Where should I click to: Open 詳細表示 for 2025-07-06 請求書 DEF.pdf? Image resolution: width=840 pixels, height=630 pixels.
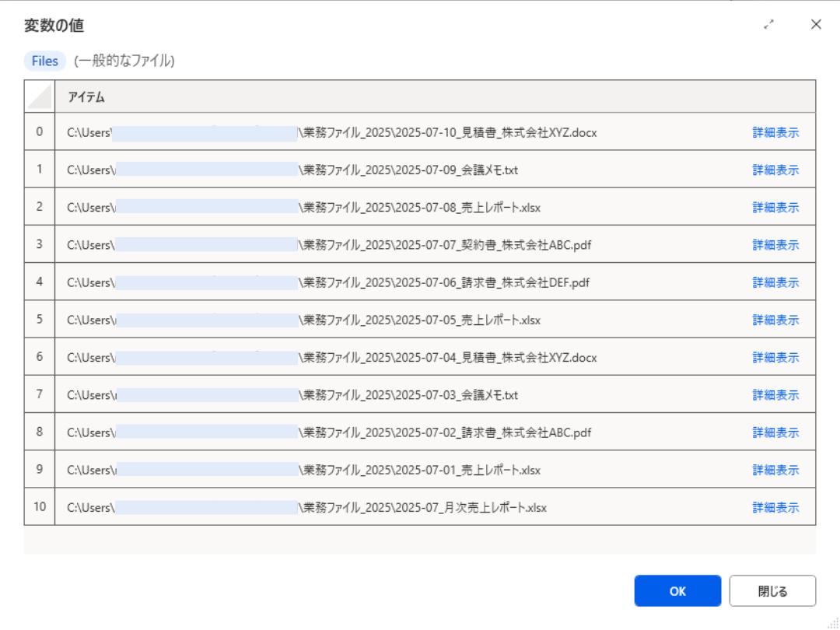[x=775, y=282]
